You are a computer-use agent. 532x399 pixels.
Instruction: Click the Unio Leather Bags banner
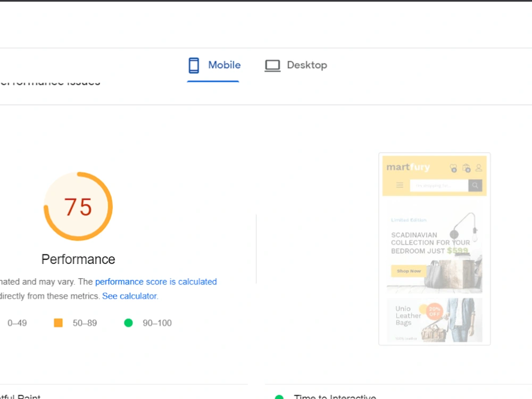[x=434, y=320]
